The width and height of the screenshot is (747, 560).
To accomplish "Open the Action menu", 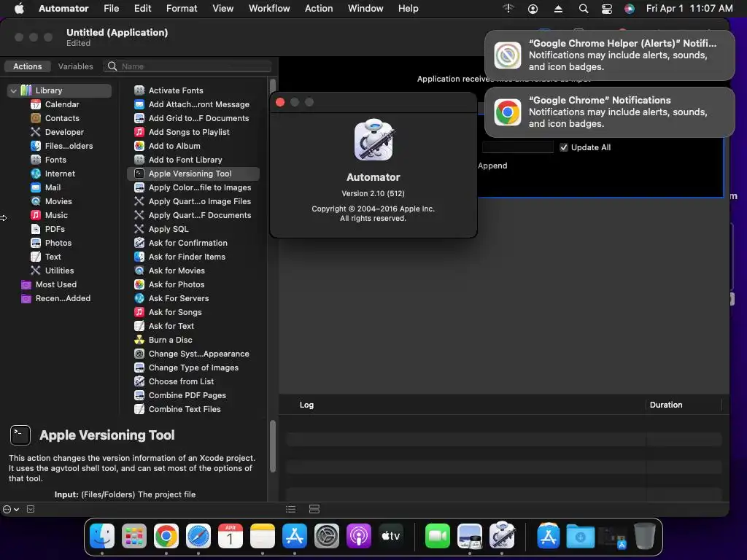I will 319,8.
